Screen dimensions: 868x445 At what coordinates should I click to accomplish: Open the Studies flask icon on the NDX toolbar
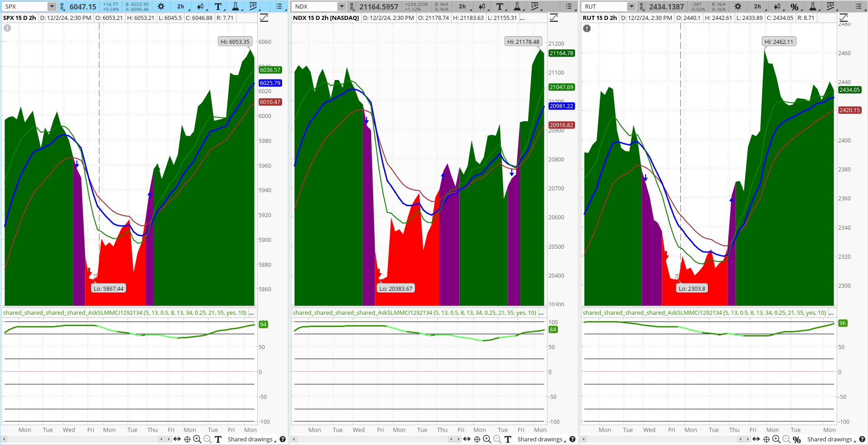click(517, 7)
